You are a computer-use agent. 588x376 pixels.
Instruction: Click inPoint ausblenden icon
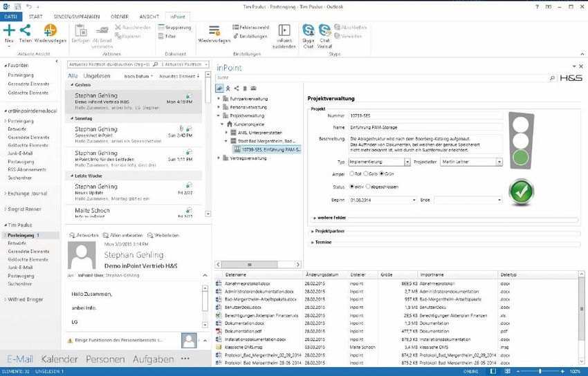tap(284, 30)
